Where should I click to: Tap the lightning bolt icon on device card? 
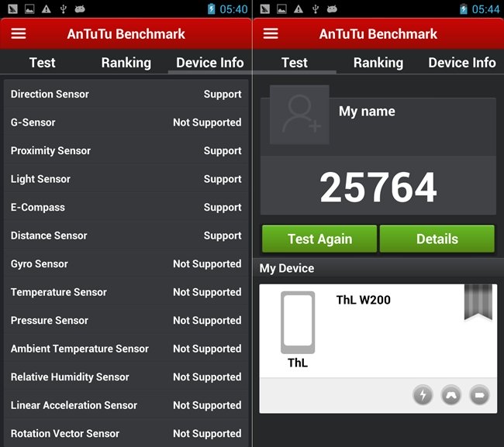[423, 395]
